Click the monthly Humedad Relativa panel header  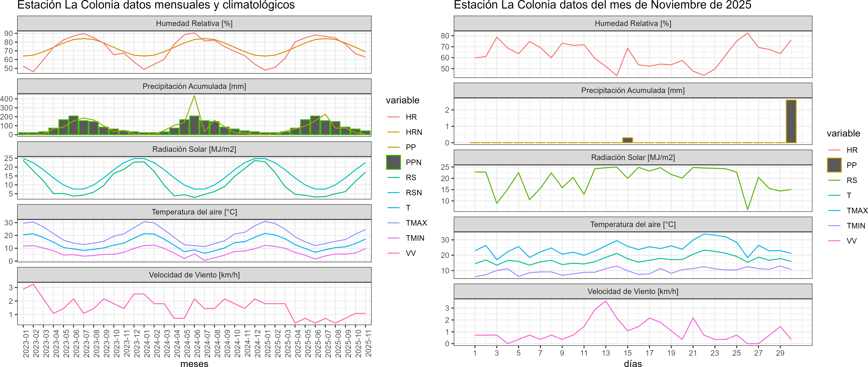click(194, 23)
